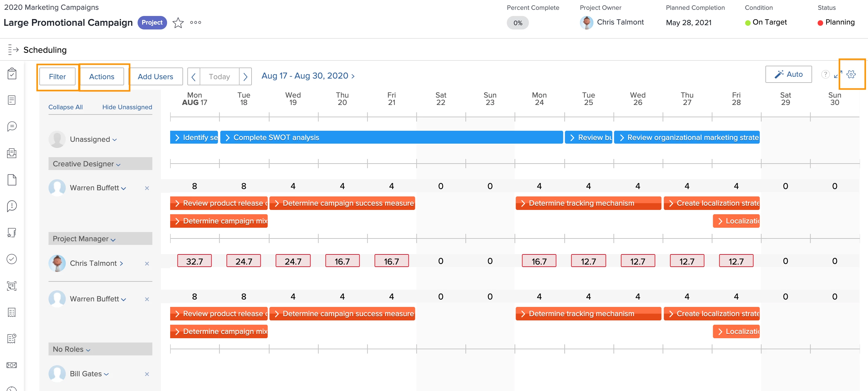Click the Add Users button

pyautogui.click(x=155, y=76)
